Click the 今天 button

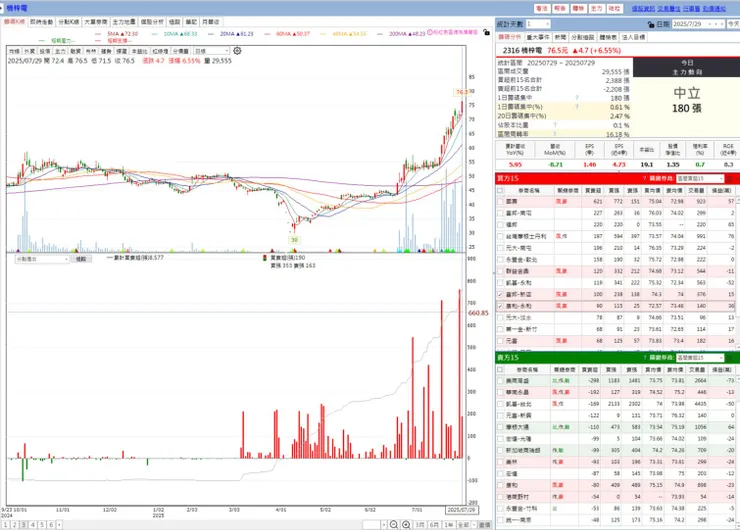(x=733, y=24)
